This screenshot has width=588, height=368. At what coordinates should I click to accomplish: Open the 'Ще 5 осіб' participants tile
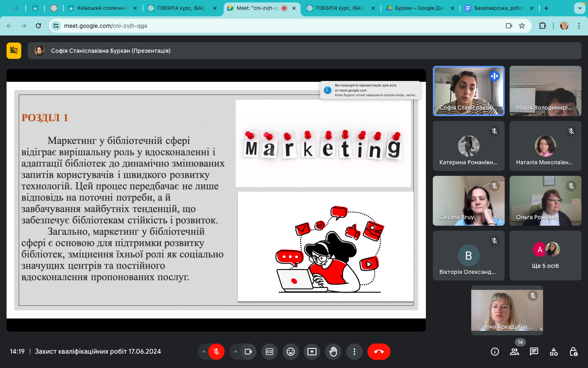point(545,256)
